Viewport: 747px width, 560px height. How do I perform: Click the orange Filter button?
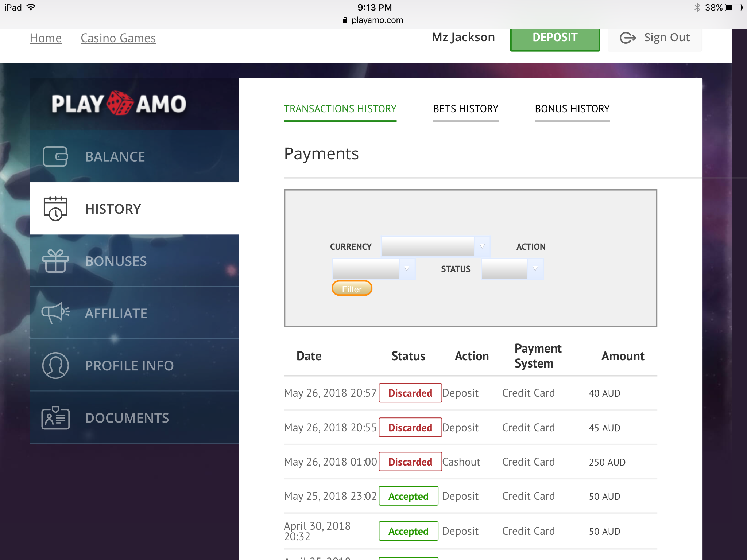click(x=352, y=288)
